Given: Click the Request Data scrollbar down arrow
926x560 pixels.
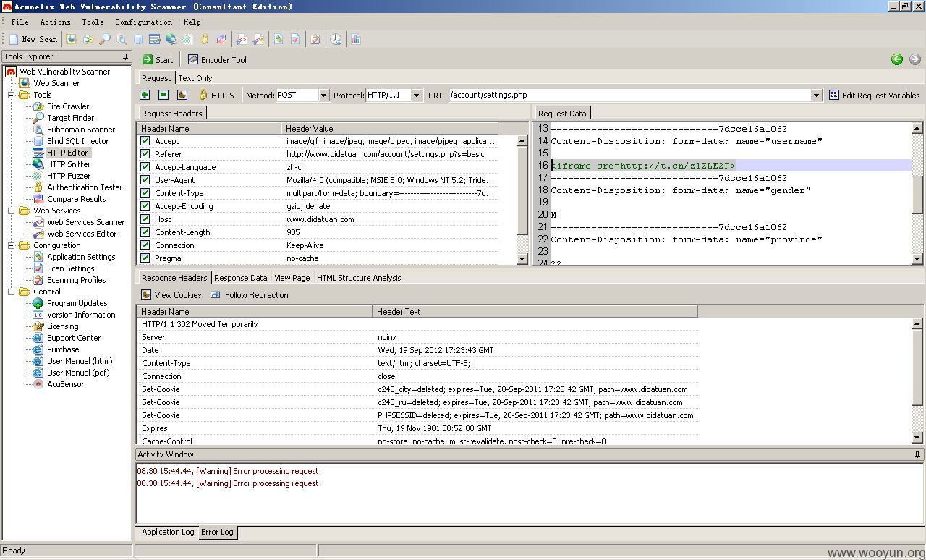Looking at the screenshot, I should pos(917,259).
